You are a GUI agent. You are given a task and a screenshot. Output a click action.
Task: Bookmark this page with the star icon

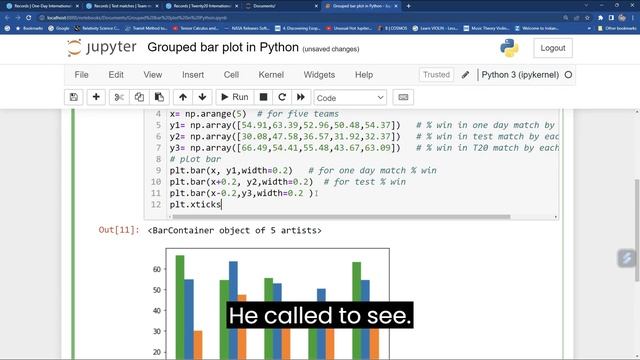587,18
